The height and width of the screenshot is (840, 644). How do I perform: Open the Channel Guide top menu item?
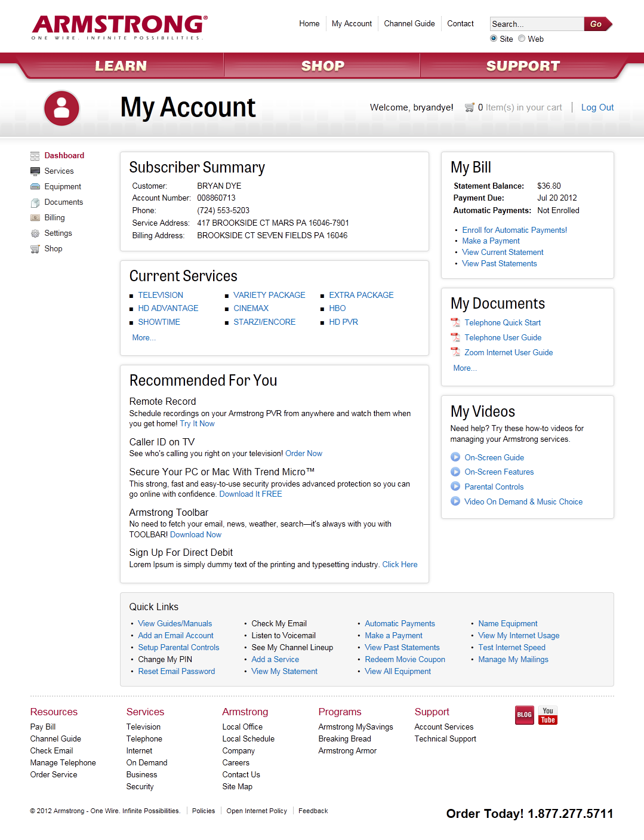point(409,24)
